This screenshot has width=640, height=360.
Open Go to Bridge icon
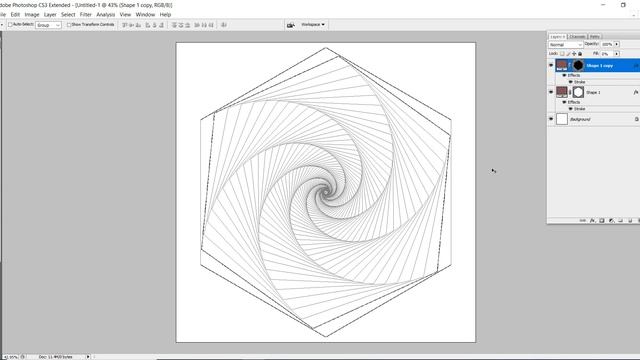pos(290,25)
